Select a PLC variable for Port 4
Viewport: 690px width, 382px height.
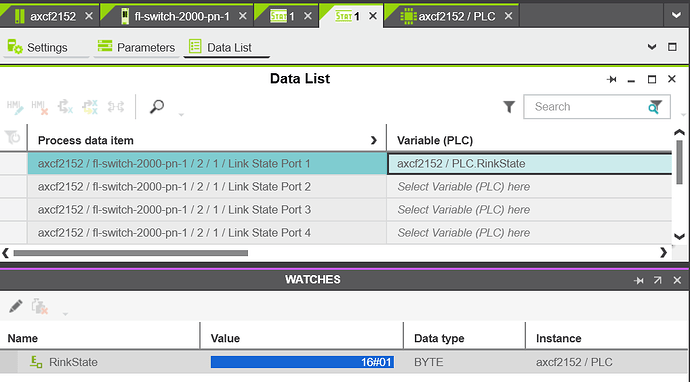530,232
